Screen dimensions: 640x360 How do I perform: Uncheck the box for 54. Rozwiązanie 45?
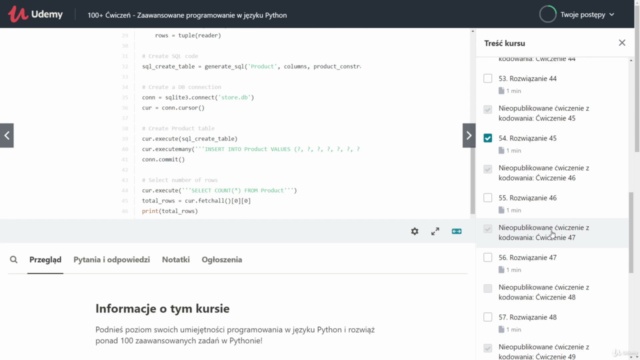point(488,138)
